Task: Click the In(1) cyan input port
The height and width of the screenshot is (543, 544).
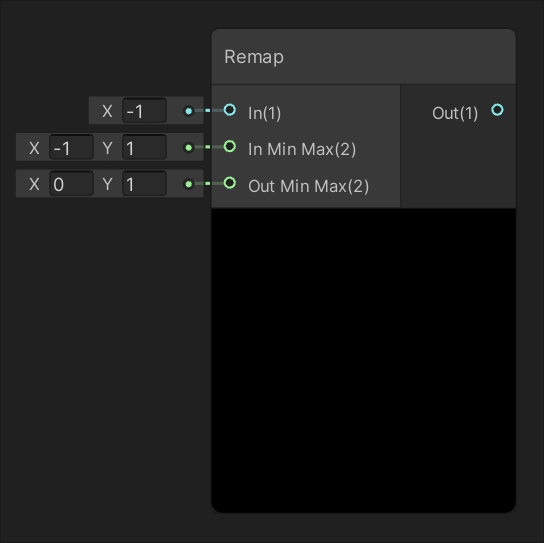Action: [230, 110]
